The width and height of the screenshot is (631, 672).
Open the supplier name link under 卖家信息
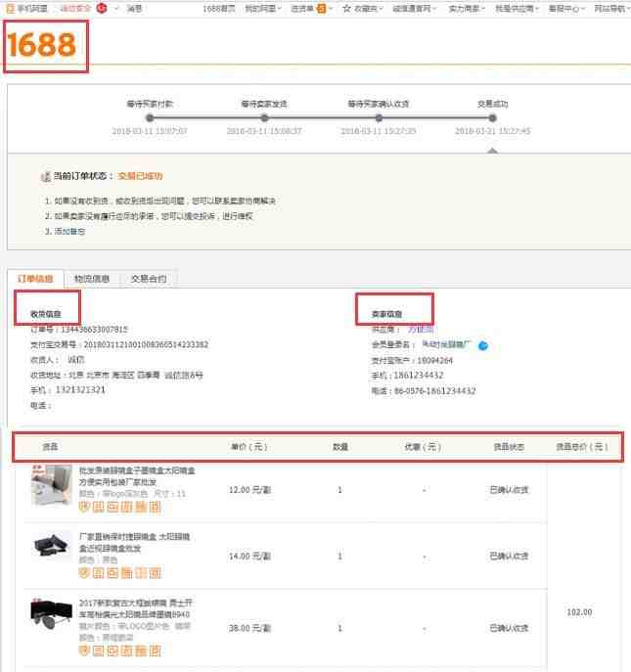point(420,329)
